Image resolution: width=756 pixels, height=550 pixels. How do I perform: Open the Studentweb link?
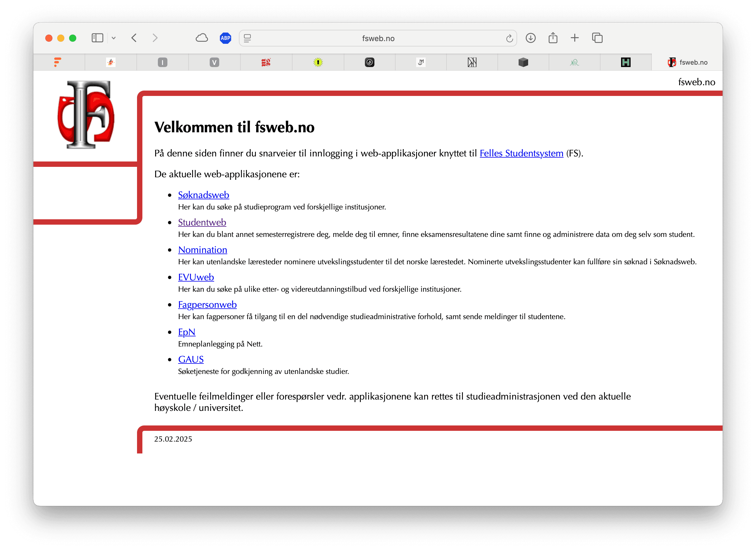click(202, 222)
